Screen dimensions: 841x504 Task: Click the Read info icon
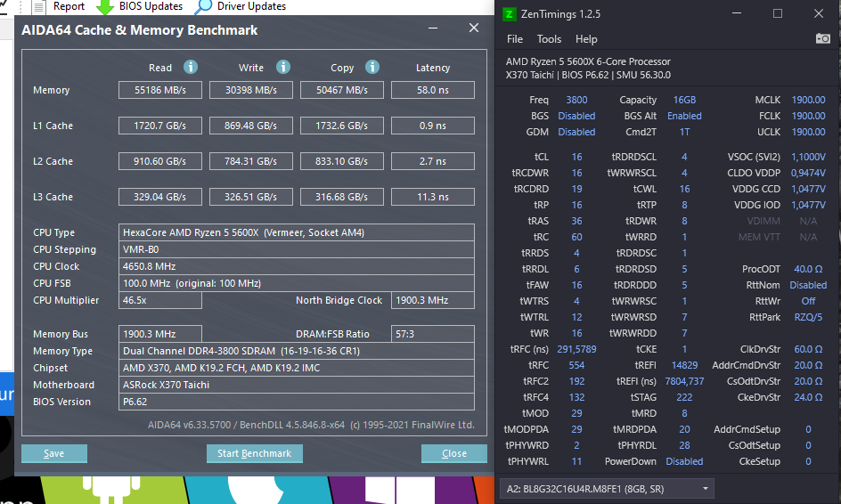191,67
